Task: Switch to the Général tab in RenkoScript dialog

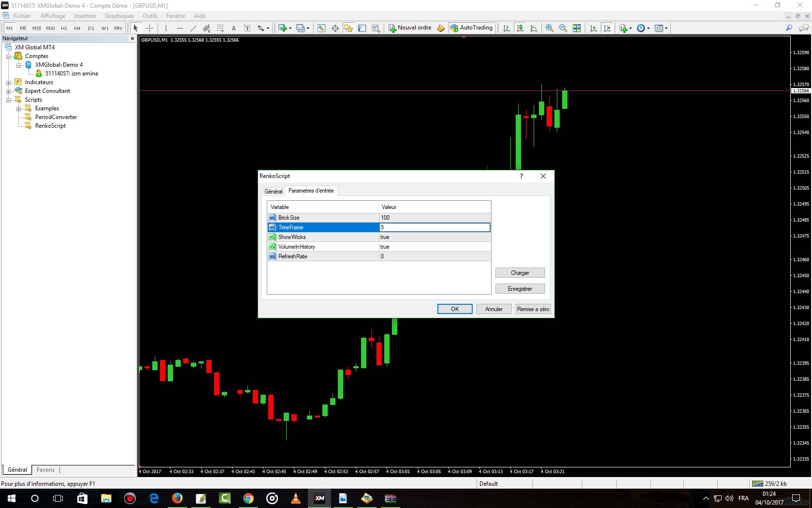Action: point(273,191)
